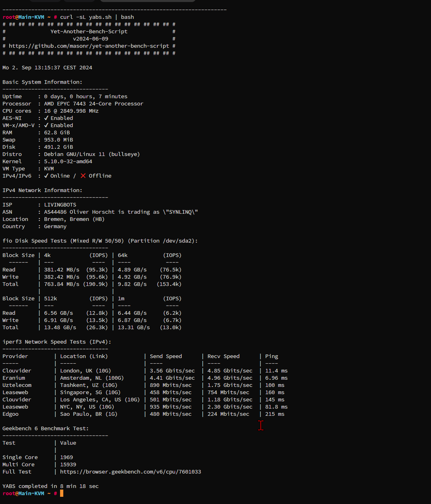Select the 4k read speed '381.42 MB/s'
The image size is (431, 504).
(62, 270)
